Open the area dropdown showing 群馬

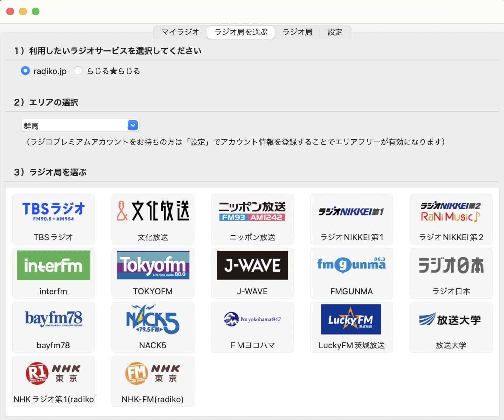[x=80, y=126]
